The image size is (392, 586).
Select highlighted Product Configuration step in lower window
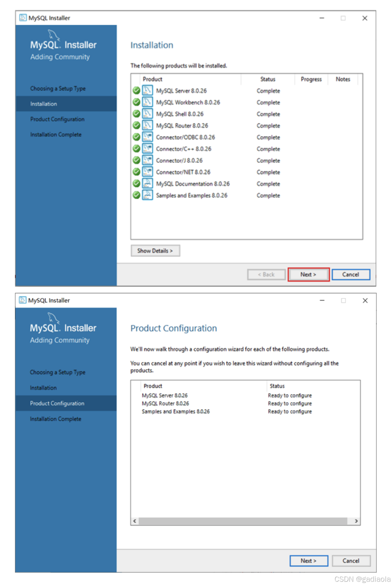coord(66,403)
